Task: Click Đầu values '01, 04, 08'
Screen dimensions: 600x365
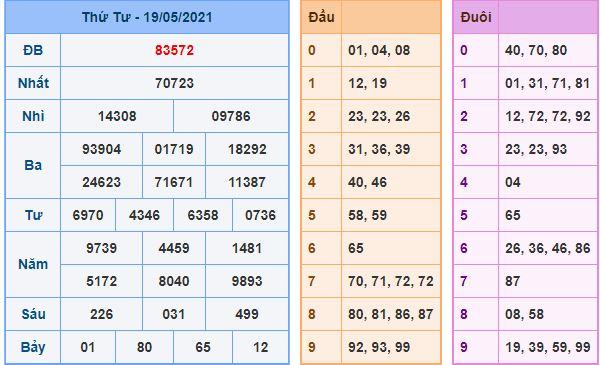Action: click(x=379, y=50)
